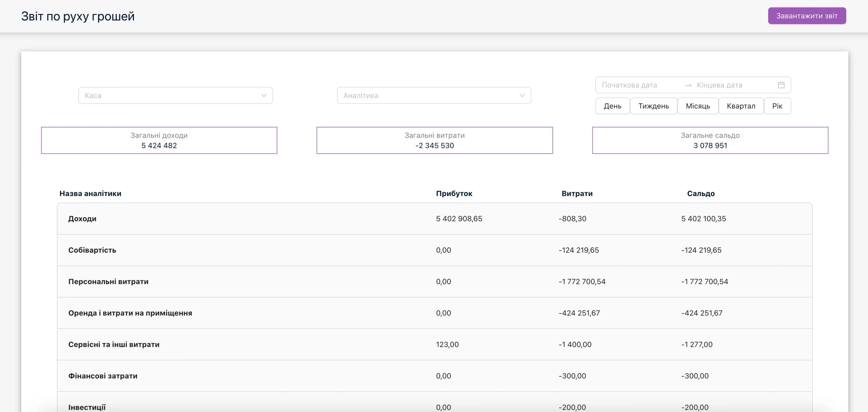The height and width of the screenshot is (412, 868).
Task: Click the Загальне сальдо summary card
Action: 710,140
